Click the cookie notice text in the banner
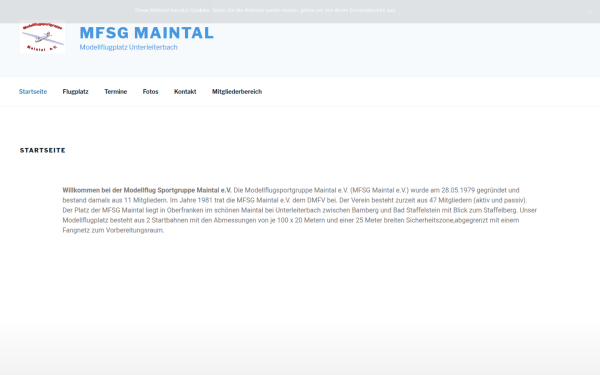The height and width of the screenshot is (375, 600). [x=265, y=10]
